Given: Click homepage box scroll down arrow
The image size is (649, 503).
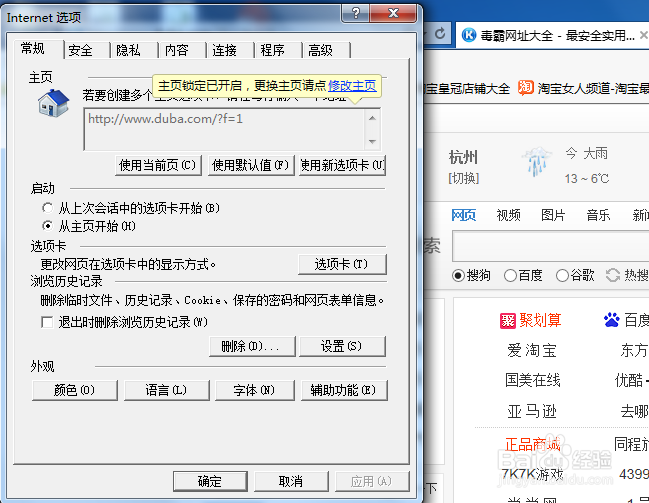Looking at the screenshot, I should coord(372,142).
